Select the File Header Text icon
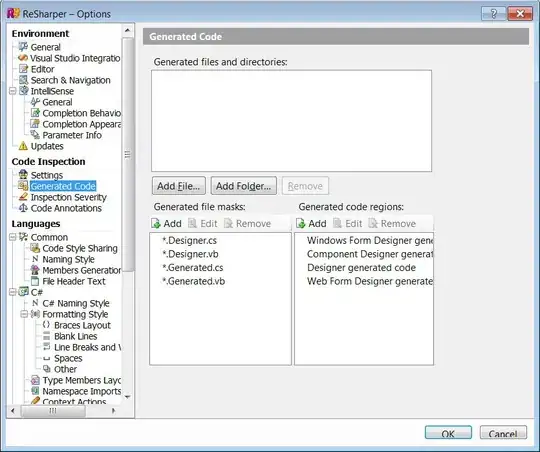The image size is (540, 452). point(35,281)
